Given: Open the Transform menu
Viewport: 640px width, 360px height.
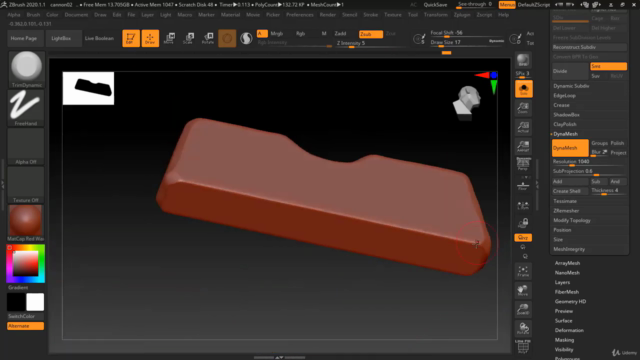Looking at the screenshot, I should 436,15.
